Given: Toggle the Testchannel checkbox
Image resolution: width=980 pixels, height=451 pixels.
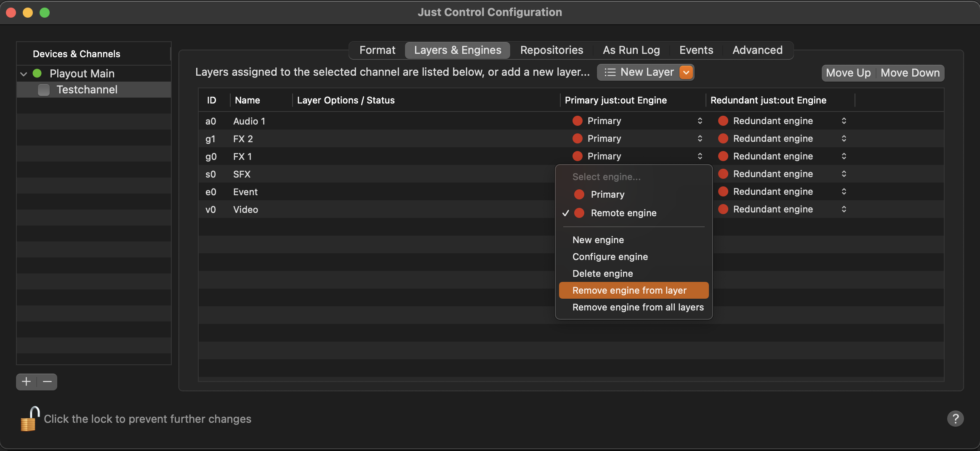Looking at the screenshot, I should tap(44, 90).
